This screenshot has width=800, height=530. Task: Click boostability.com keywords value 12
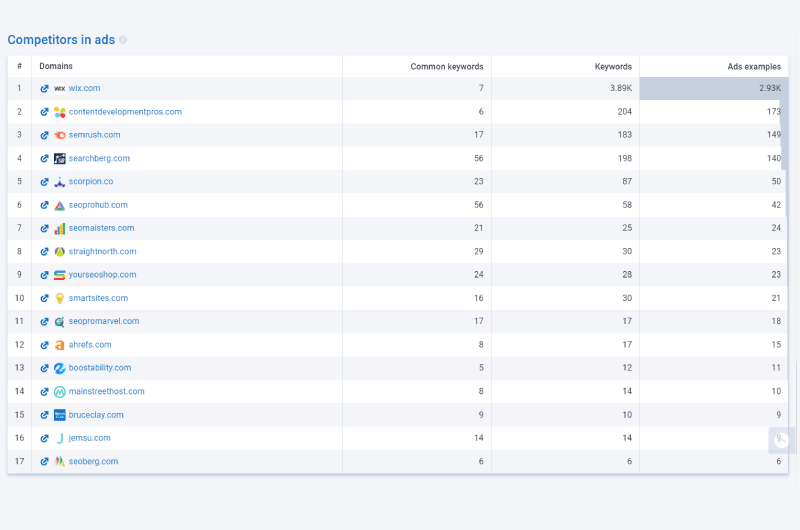(627, 368)
